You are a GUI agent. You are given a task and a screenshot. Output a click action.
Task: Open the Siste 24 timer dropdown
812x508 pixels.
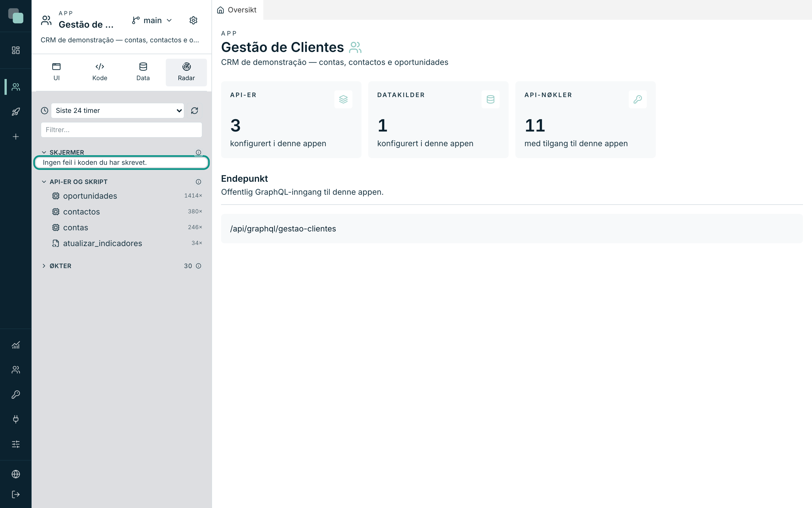pos(118,111)
